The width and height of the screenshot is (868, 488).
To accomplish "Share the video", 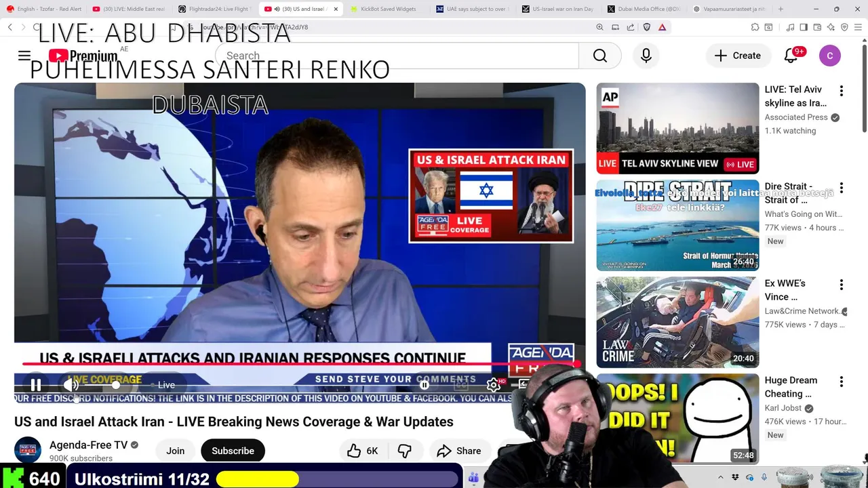I will pyautogui.click(x=459, y=451).
